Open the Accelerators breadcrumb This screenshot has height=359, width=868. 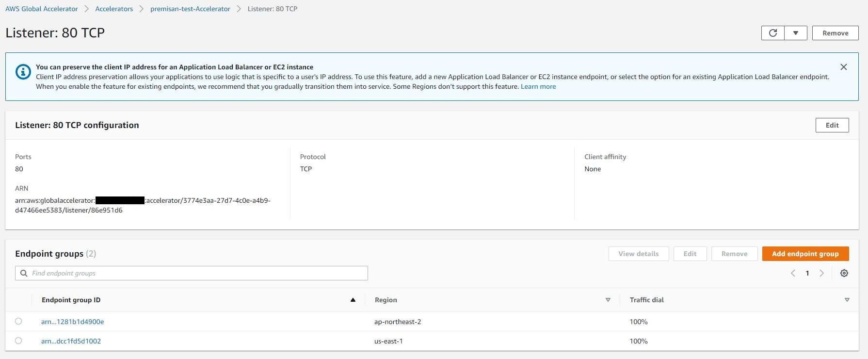pos(114,9)
